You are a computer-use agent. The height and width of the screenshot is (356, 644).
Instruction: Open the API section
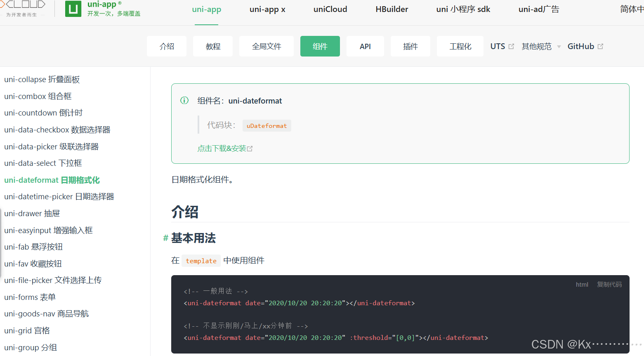(365, 46)
